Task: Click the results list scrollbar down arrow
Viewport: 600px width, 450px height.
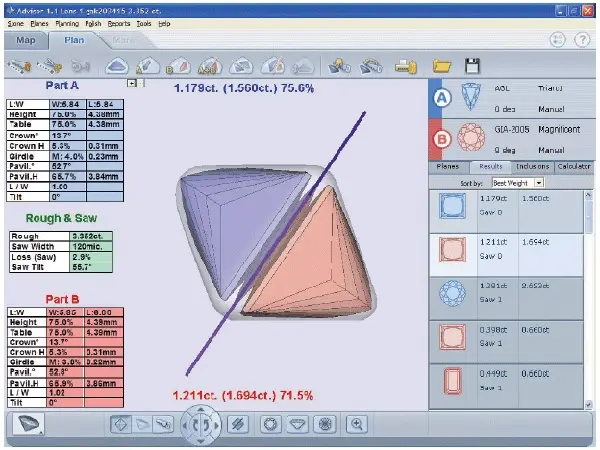Action: click(589, 404)
